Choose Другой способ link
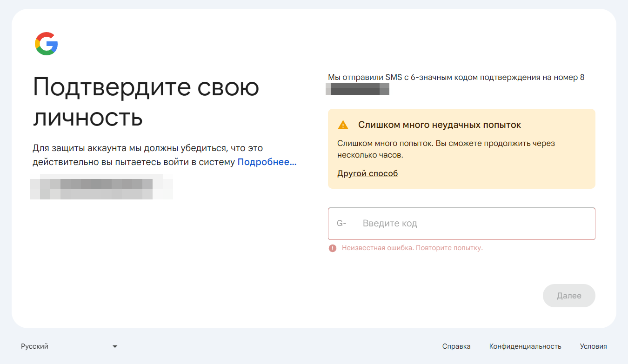Image resolution: width=628 pixels, height=364 pixels. tap(367, 173)
